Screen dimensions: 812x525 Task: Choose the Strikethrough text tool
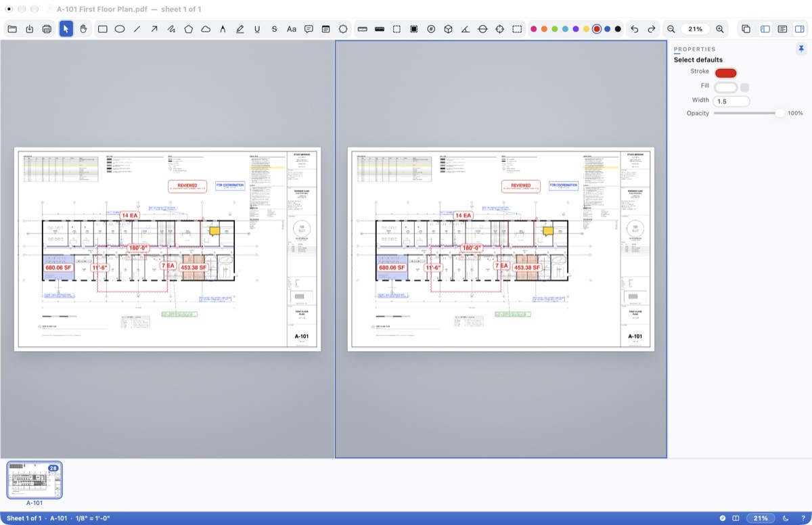click(274, 29)
